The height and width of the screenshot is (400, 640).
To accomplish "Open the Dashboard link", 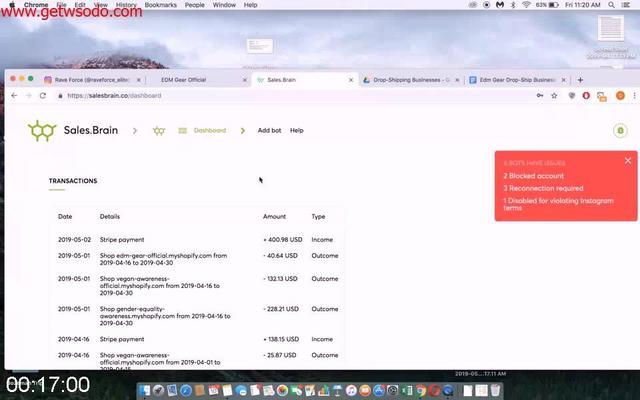I will 210,131.
